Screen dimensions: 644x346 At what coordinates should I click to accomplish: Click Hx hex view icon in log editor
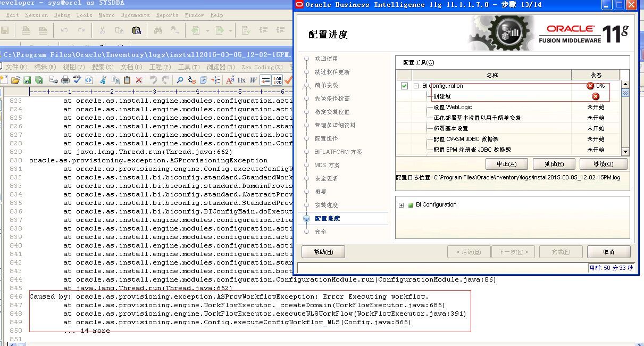coord(241,80)
